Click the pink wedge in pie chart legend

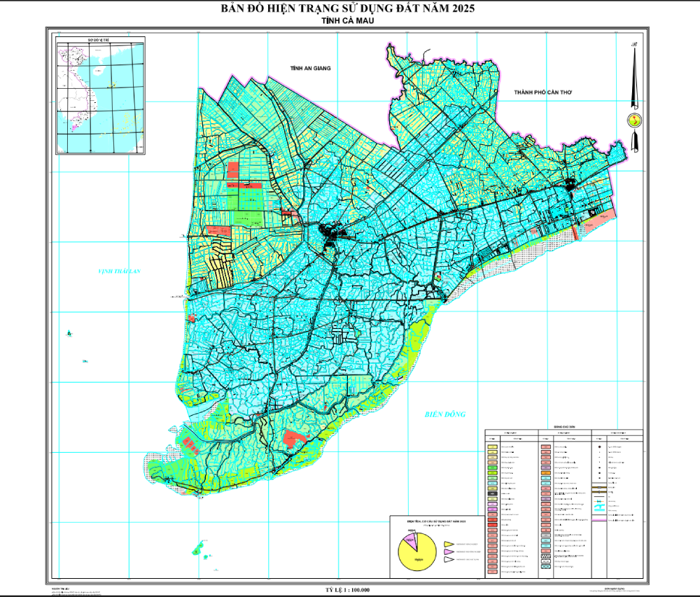tap(448, 552)
